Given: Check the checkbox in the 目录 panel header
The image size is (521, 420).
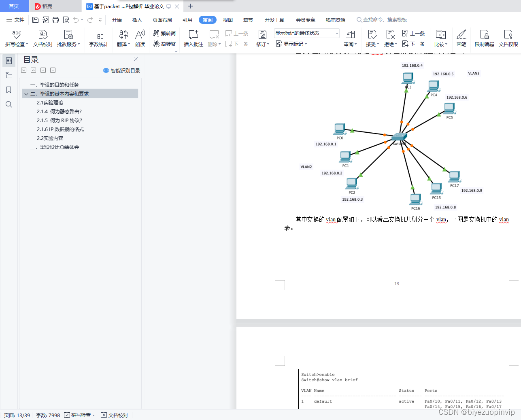Looking at the screenshot, I should [23, 70].
